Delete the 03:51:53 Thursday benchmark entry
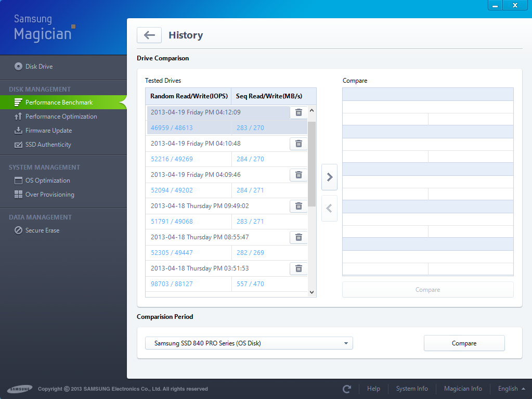532x399 pixels. [x=299, y=268]
